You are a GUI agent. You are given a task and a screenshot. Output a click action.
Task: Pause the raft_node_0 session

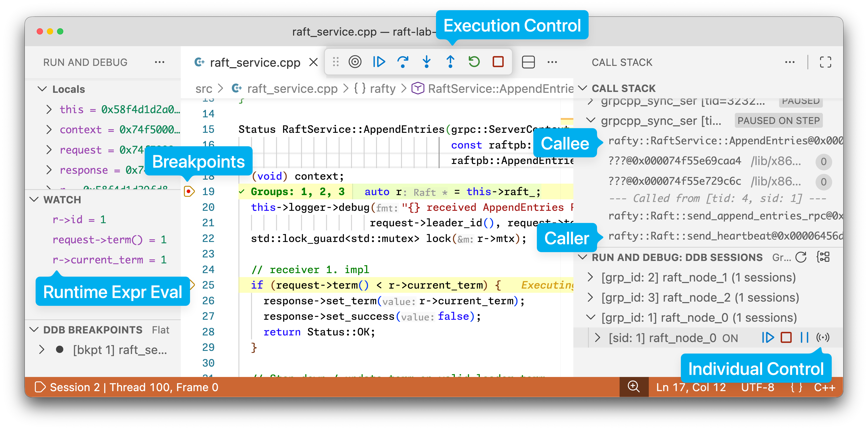coord(805,337)
